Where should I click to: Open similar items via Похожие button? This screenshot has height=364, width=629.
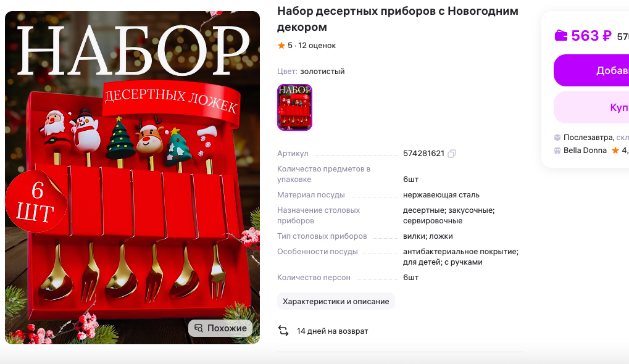tap(220, 328)
